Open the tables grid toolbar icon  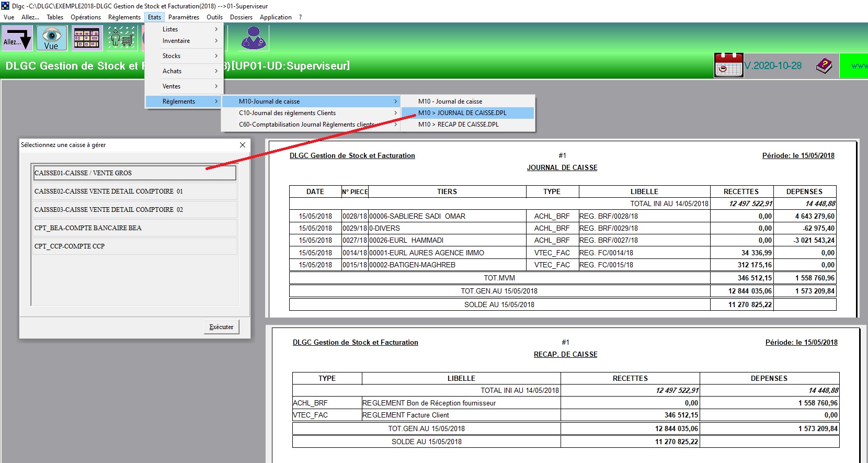(86, 39)
